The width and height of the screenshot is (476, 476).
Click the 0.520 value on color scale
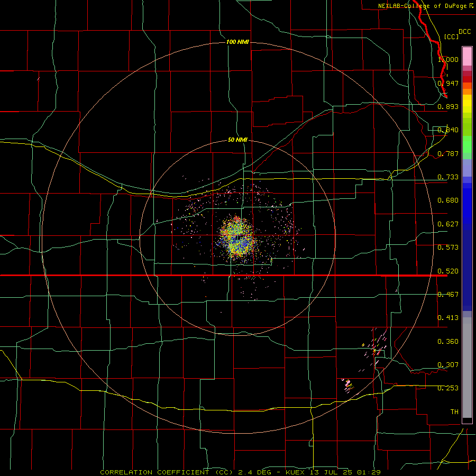(x=448, y=271)
